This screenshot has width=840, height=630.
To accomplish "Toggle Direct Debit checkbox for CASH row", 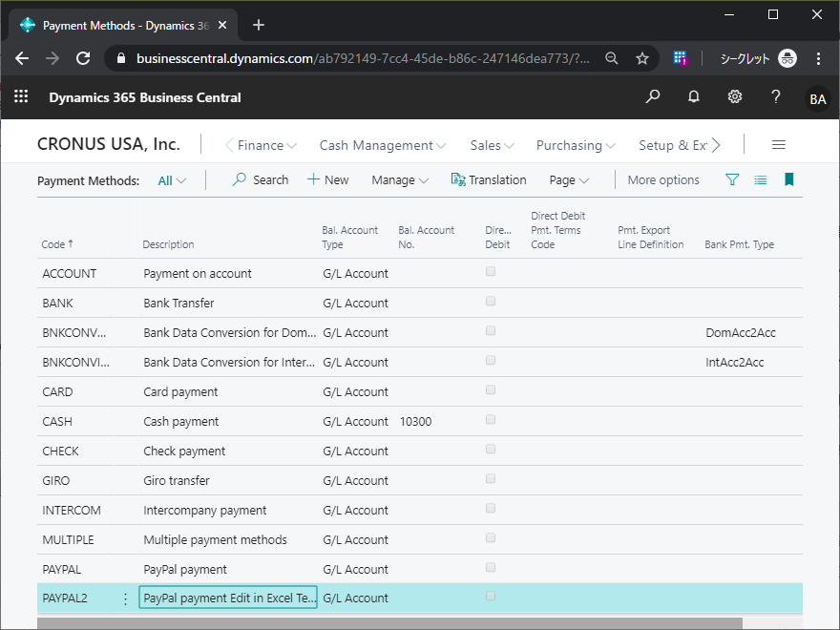I will click(491, 419).
